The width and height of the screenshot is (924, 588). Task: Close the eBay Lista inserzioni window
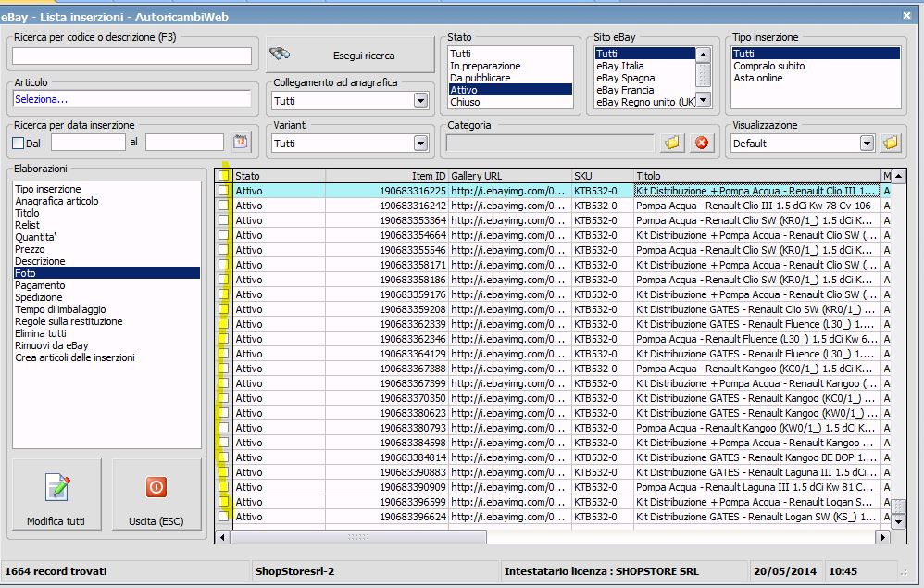[x=905, y=15]
